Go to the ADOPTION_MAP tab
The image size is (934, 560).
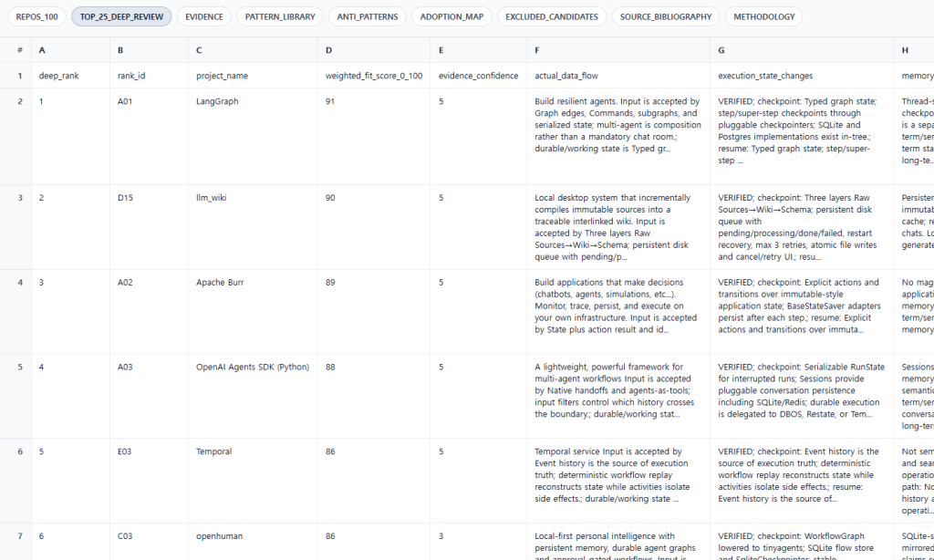(451, 16)
